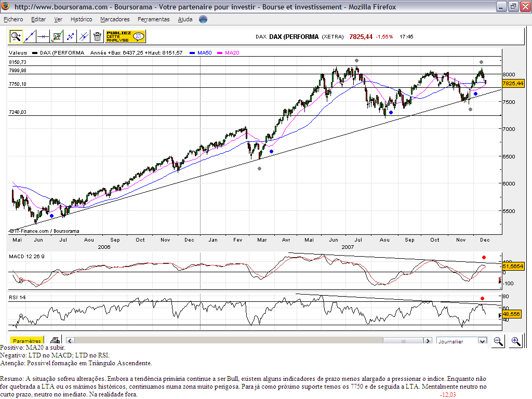Click the trash delete-drawings icon
This screenshot has height=399, width=532.
point(97,36)
